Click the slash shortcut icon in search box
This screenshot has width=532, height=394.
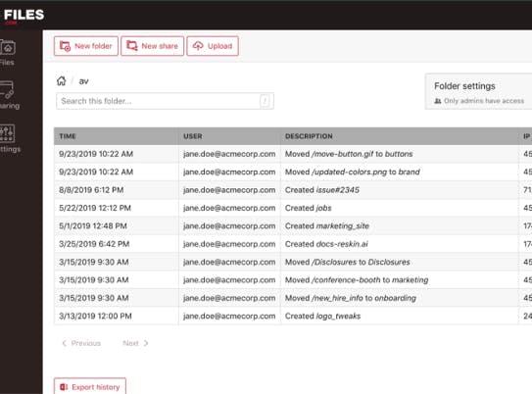tap(265, 101)
